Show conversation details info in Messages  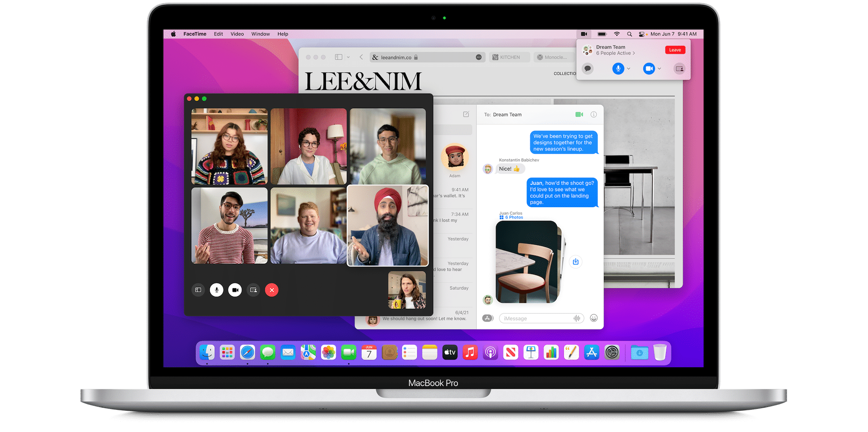(594, 114)
